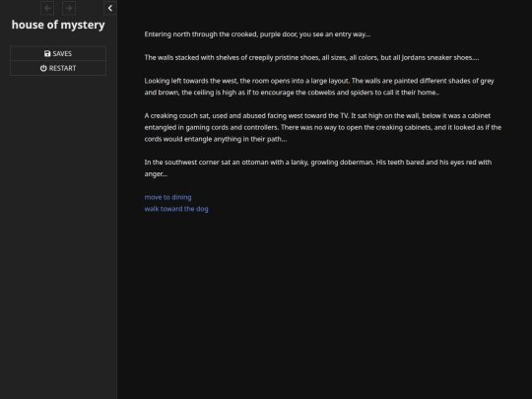Click the floppy disk save icon

[47, 53]
